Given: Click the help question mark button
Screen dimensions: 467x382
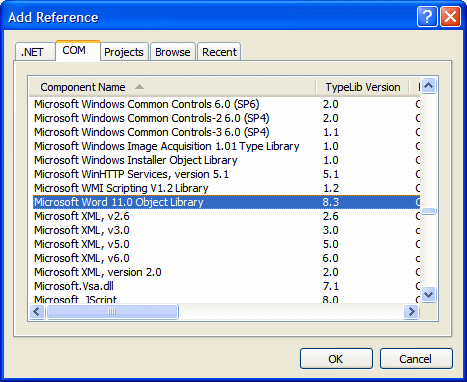Looking at the screenshot, I should tap(427, 16).
